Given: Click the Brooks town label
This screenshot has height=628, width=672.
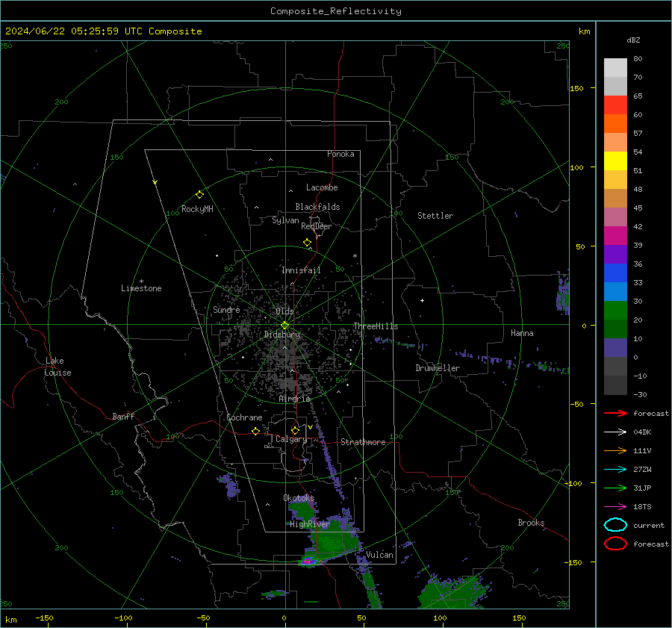Looking at the screenshot, I should point(531,523).
